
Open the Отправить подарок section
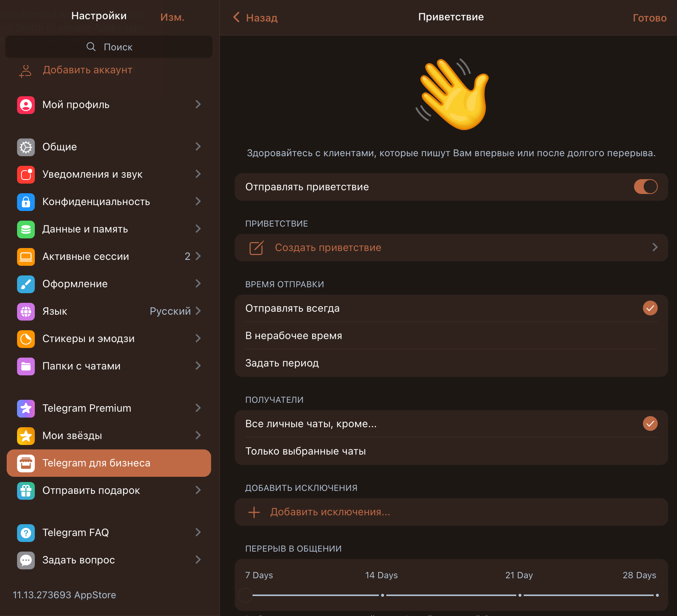click(x=109, y=491)
